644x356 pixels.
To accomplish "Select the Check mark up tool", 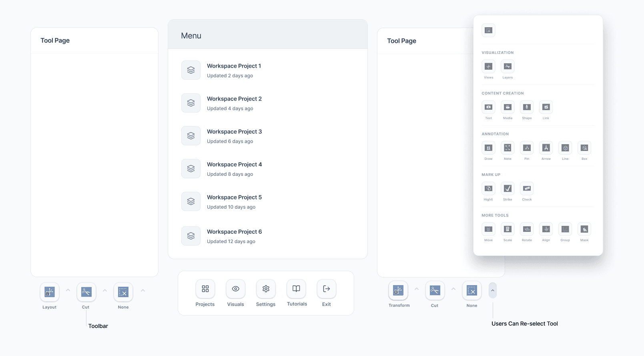I will point(527,188).
